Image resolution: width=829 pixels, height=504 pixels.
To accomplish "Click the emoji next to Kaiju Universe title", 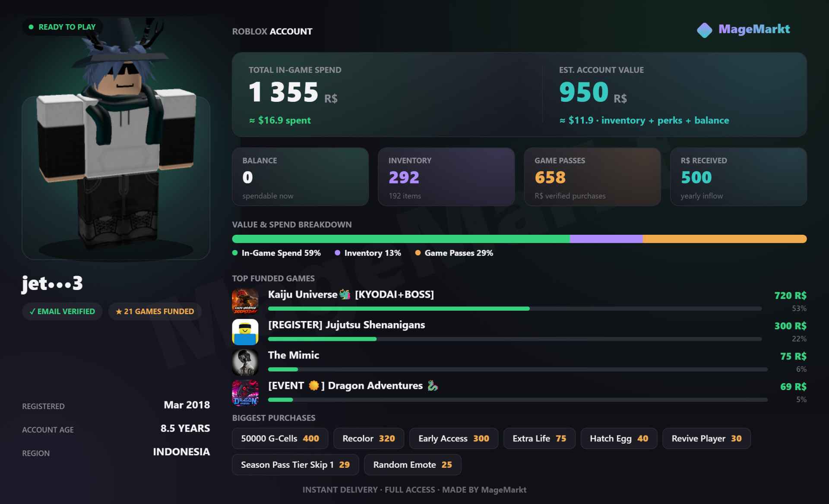I will pyautogui.click(x=345, y=295).
